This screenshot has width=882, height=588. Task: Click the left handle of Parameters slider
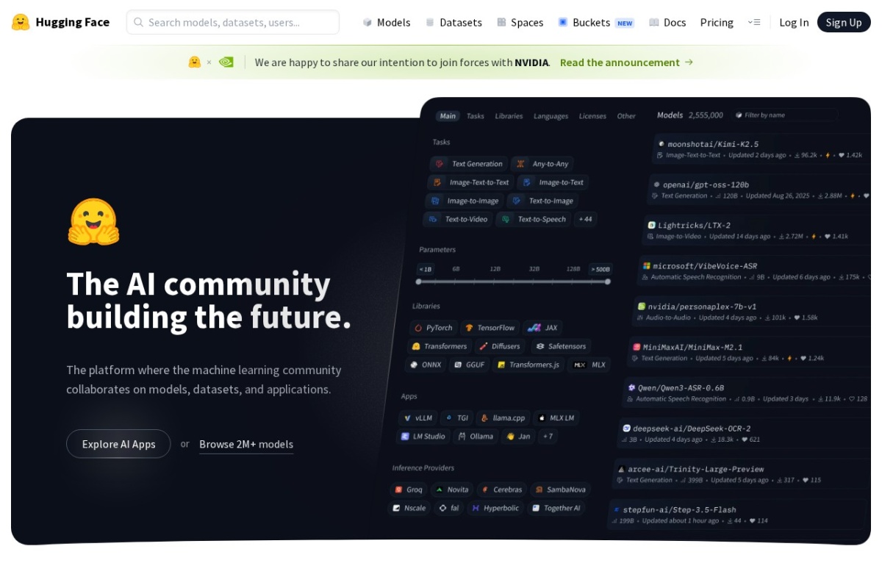419,282
